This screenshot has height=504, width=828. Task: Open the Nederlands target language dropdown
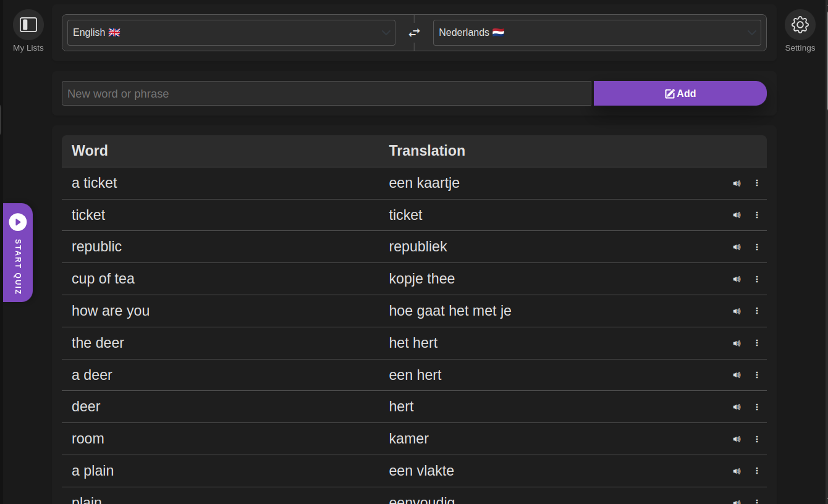[x=597, y=33]
